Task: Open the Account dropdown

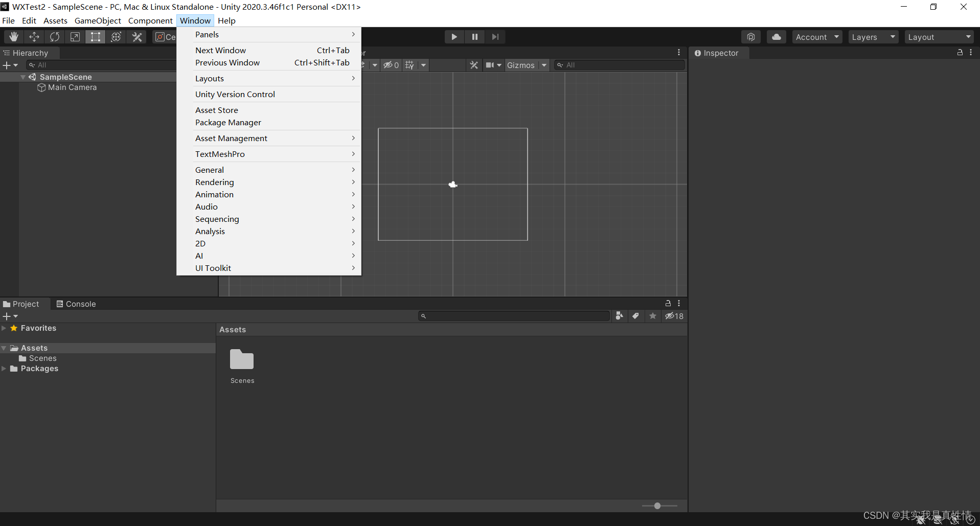Action: [x=817, y=37]
